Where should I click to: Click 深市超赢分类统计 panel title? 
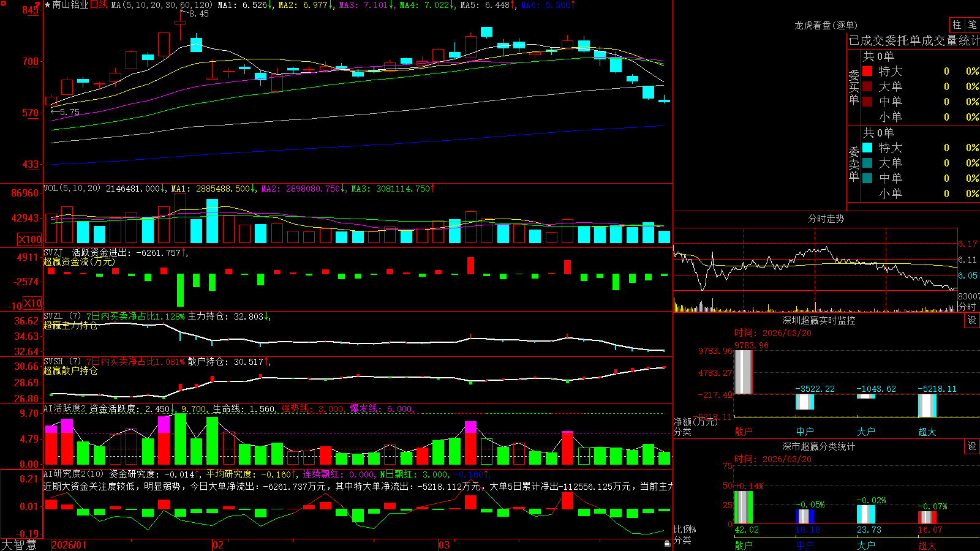[819, 446]
